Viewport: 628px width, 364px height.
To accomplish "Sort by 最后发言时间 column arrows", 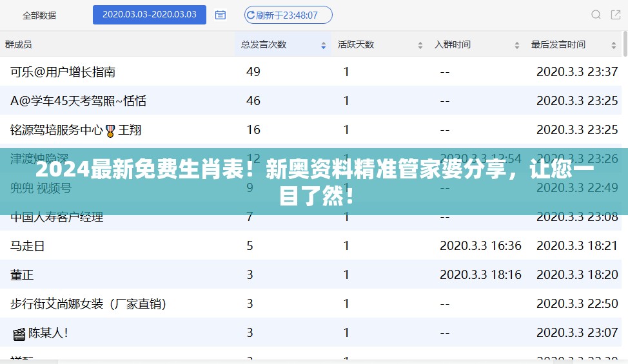I will click(x=614, y=45).
